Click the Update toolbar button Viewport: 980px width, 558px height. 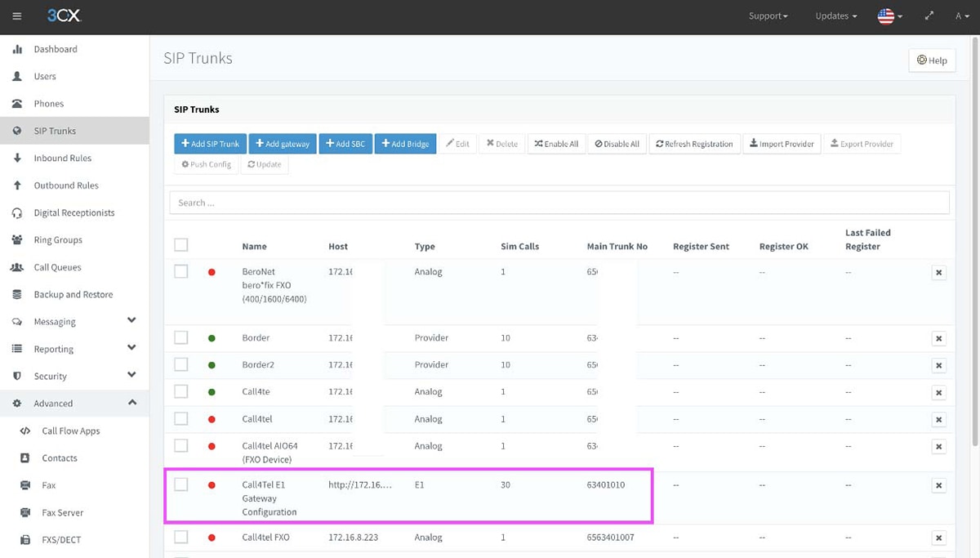click(x=265, y=164)
